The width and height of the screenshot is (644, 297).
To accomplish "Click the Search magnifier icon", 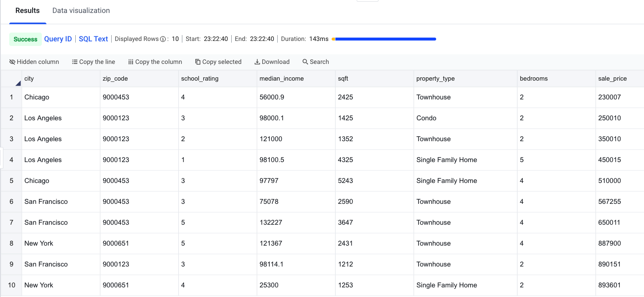I will click(x=304, y=61).
